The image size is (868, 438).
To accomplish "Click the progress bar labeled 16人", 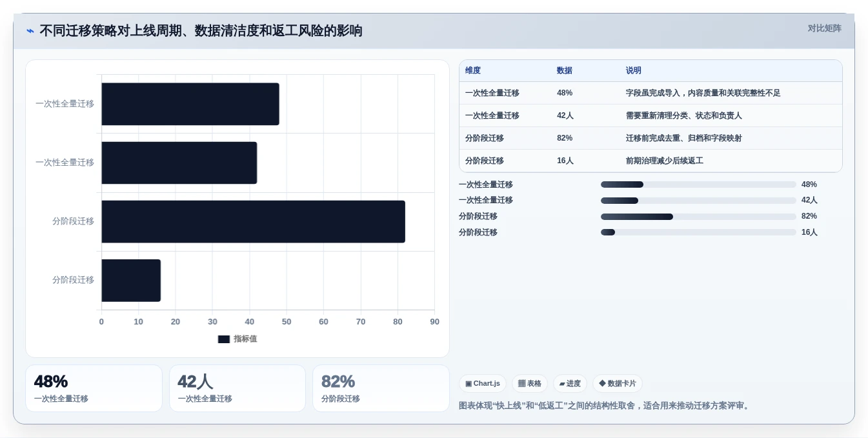I will point(698,232).
